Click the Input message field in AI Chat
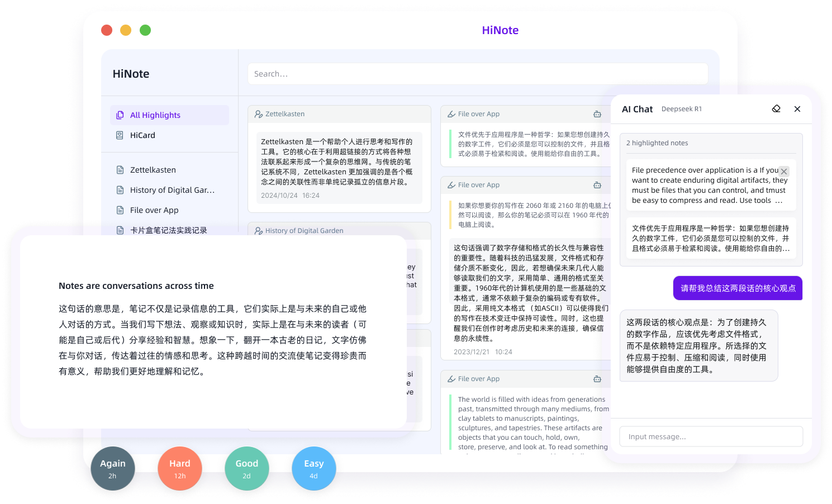Viewport: 832px width, 504px height. point(711,436)
